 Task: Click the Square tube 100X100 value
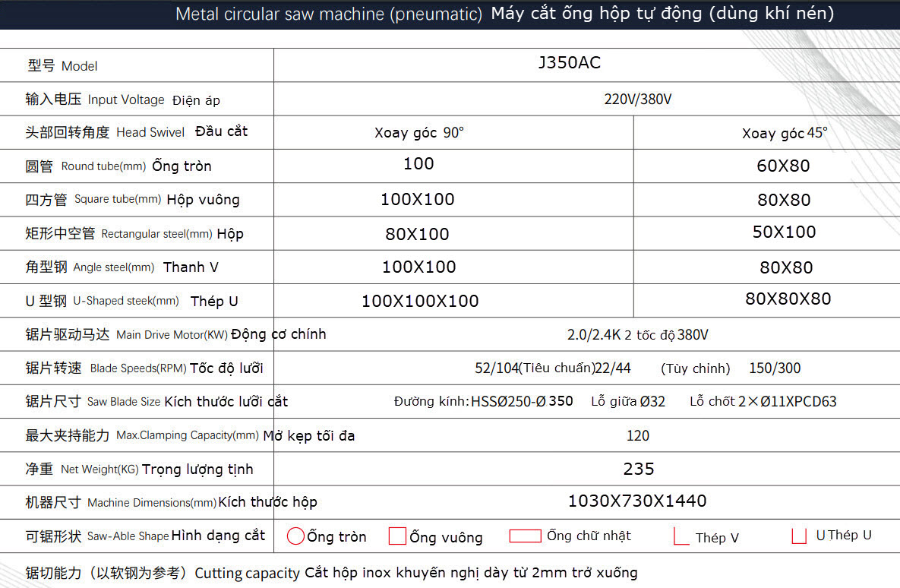pyautogui.click(x=418, y=200)
